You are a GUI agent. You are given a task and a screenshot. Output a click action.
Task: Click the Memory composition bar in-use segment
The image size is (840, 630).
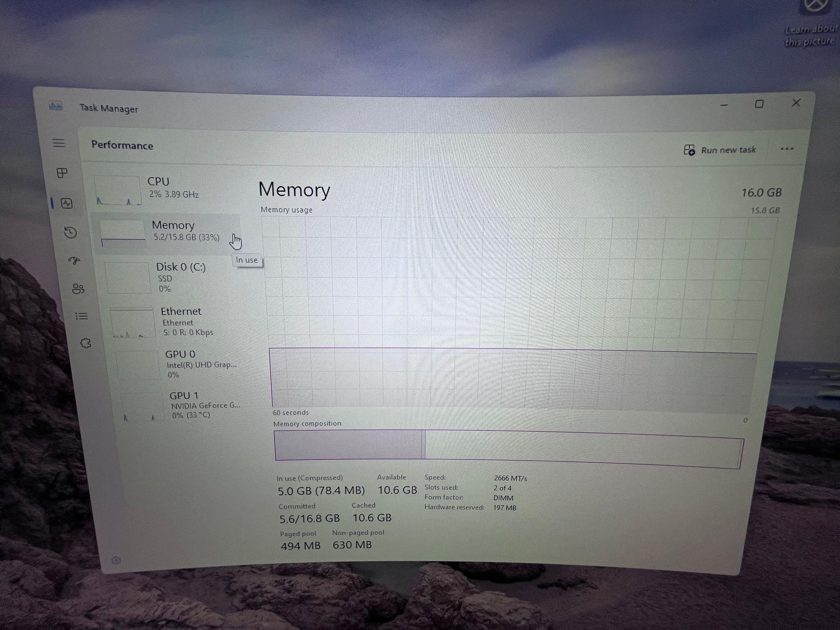coord(349,445)
